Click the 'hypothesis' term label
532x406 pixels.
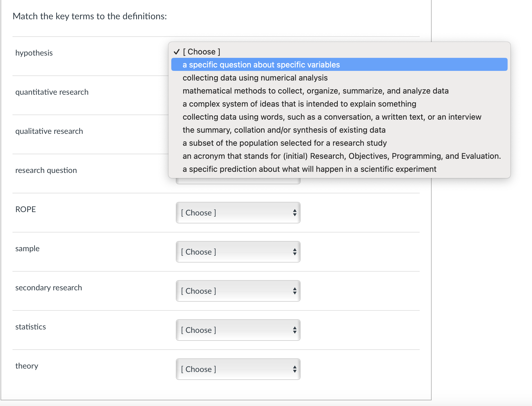click(x=34, y=53)
